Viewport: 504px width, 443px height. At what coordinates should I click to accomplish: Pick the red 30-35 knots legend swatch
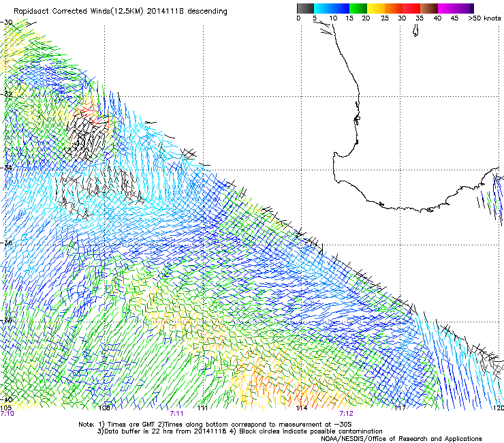(411, 8)
